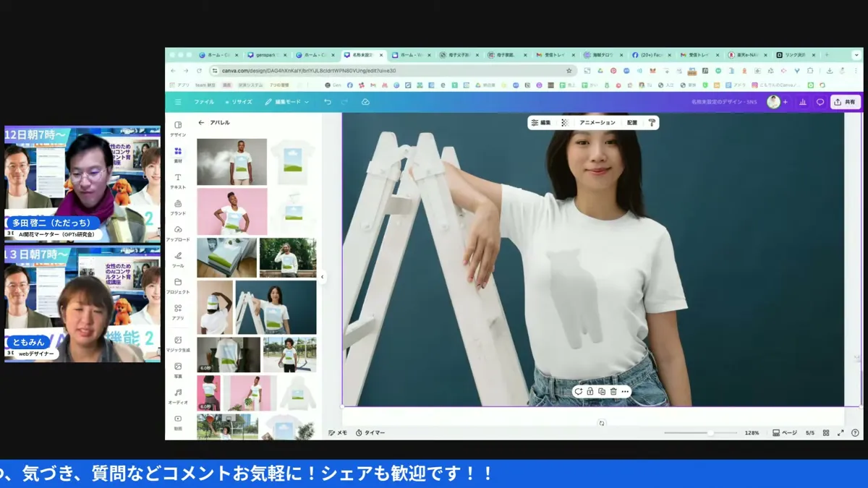This screenshot has width=868, height=488.
Task: Select flat white t-shirt mockup thumbnail
Action: click(293, 162)
